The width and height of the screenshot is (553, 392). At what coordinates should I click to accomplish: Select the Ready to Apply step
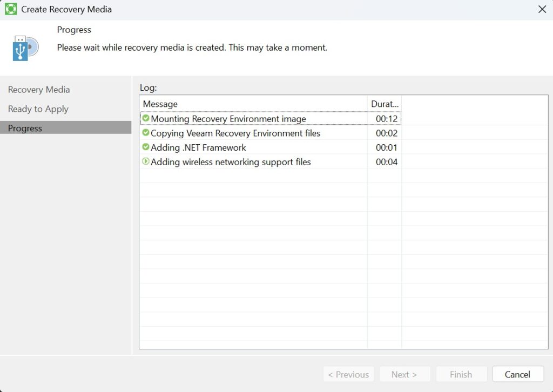tap(38, 109)
